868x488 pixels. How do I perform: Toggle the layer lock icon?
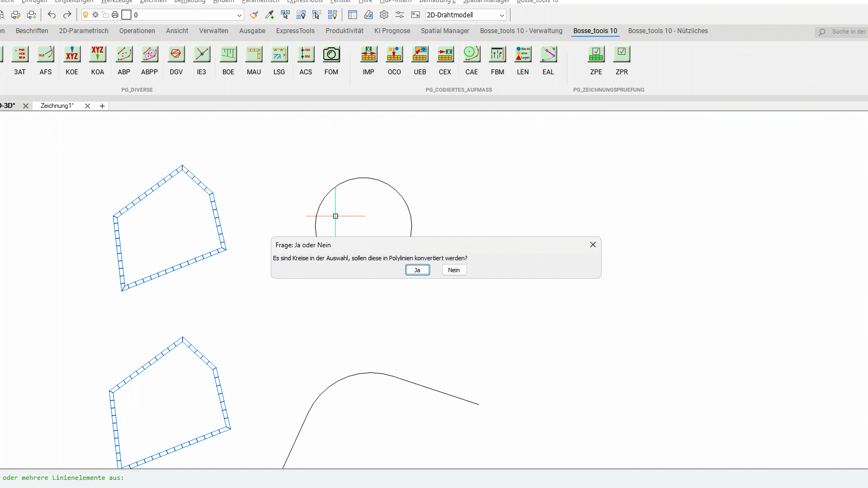[105, 15]
